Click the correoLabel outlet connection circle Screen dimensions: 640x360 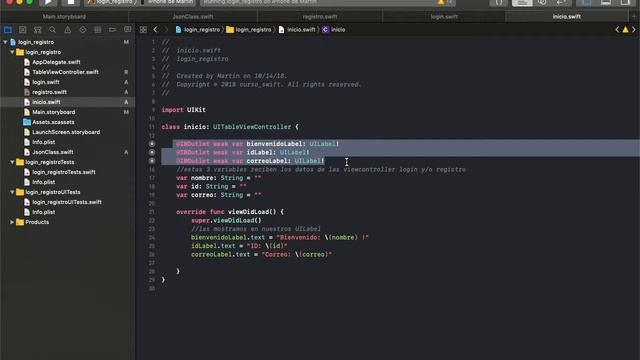(152, 161)
